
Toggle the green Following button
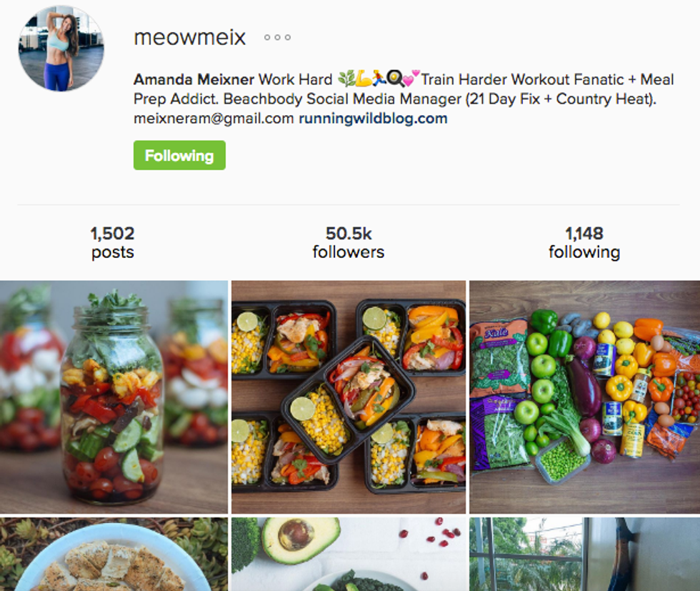[179, 156]
